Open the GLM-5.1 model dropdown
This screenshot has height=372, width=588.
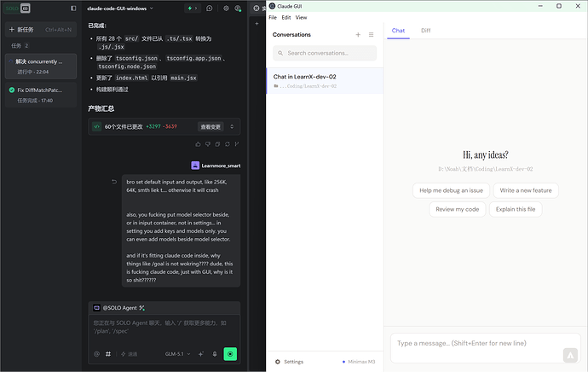point(178,354)
